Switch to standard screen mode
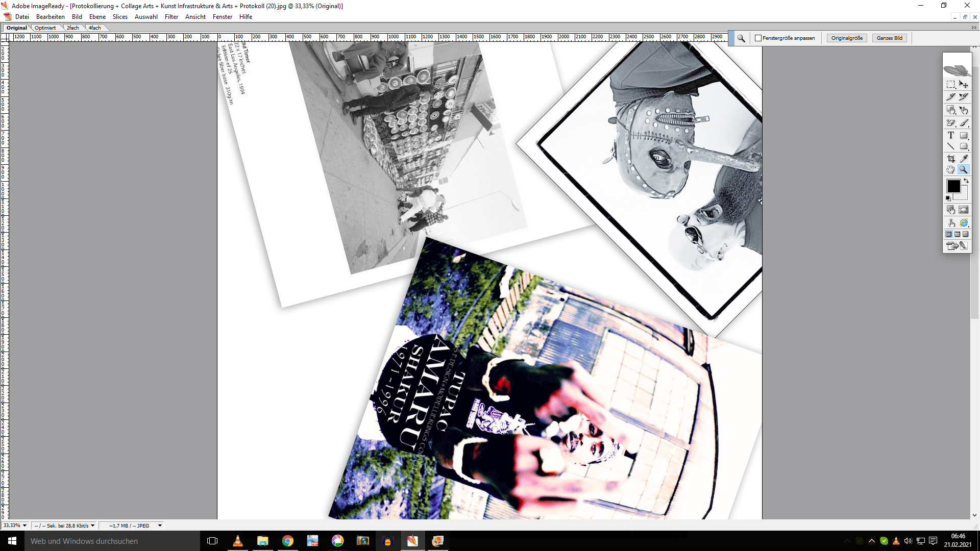This screenshot has height=551, width=980. click(949, 234)
